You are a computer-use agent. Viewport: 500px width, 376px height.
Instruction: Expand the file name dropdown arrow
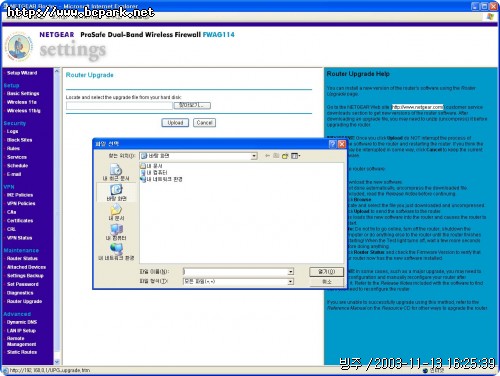(x=291, y=272)
